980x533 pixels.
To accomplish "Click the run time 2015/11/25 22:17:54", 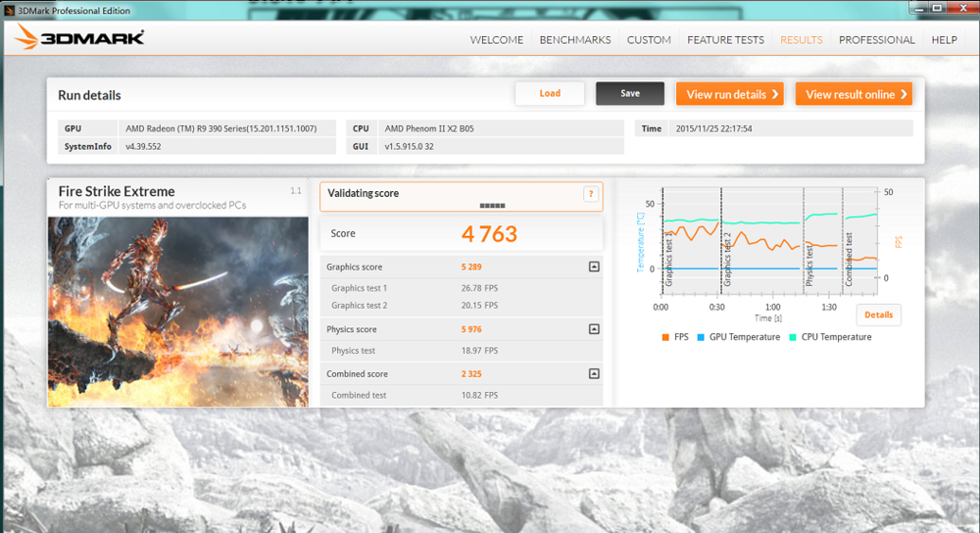I will [x=713, y=128].
